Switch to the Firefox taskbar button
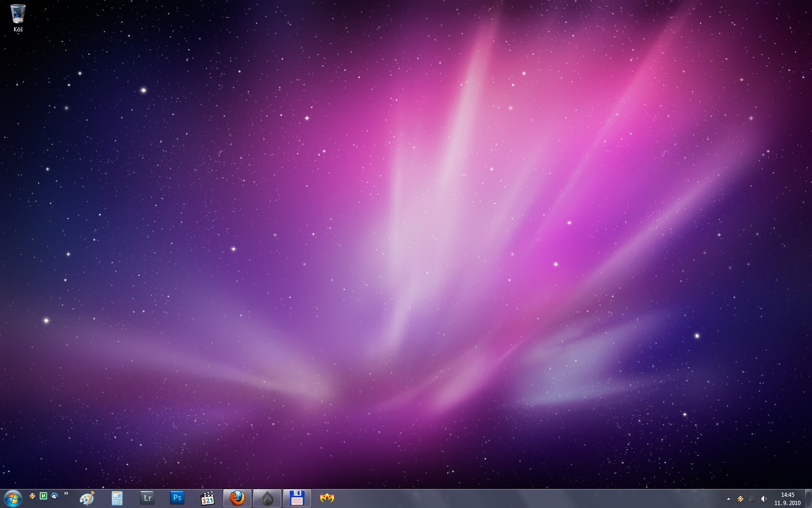Viewport: 812px width, 508px height. point(237,498)
